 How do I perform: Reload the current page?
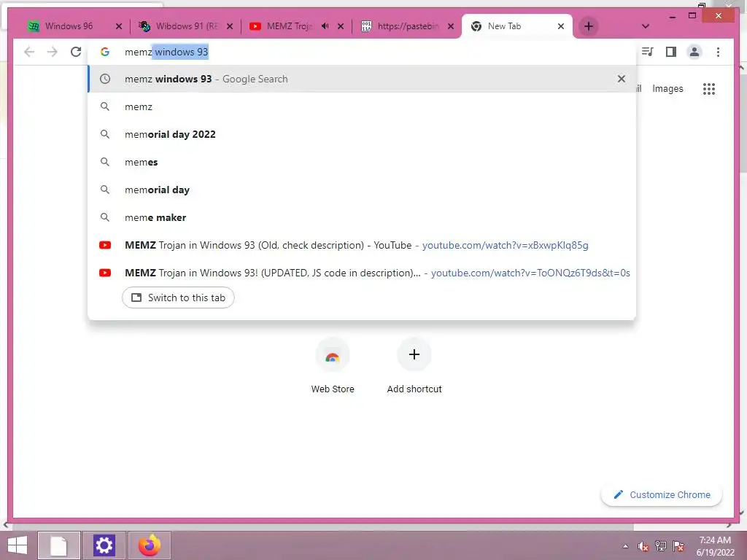coord(76,52)
